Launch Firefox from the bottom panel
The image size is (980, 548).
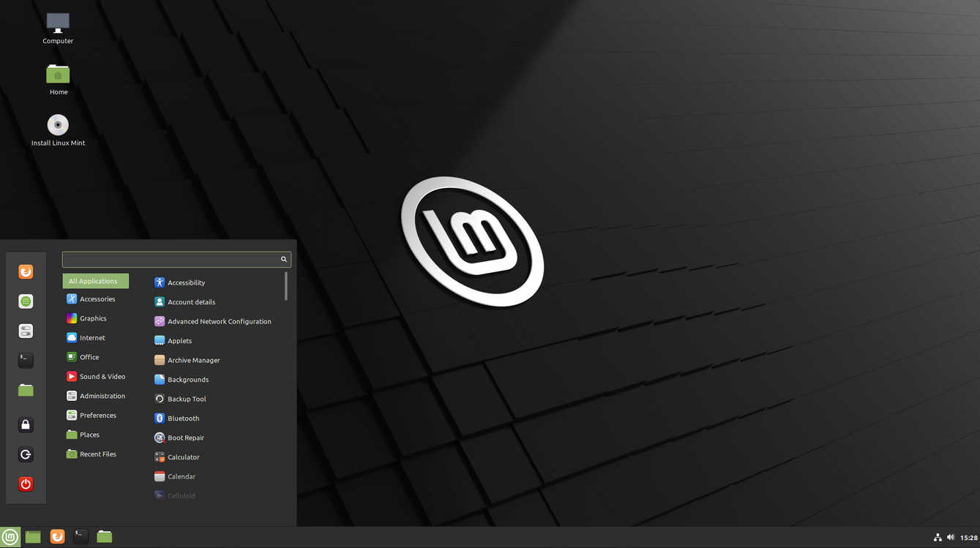coord(57,537)
